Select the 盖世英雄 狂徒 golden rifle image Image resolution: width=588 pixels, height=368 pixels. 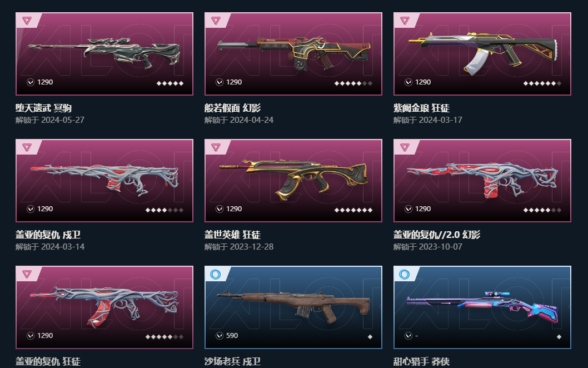point(293,180)
